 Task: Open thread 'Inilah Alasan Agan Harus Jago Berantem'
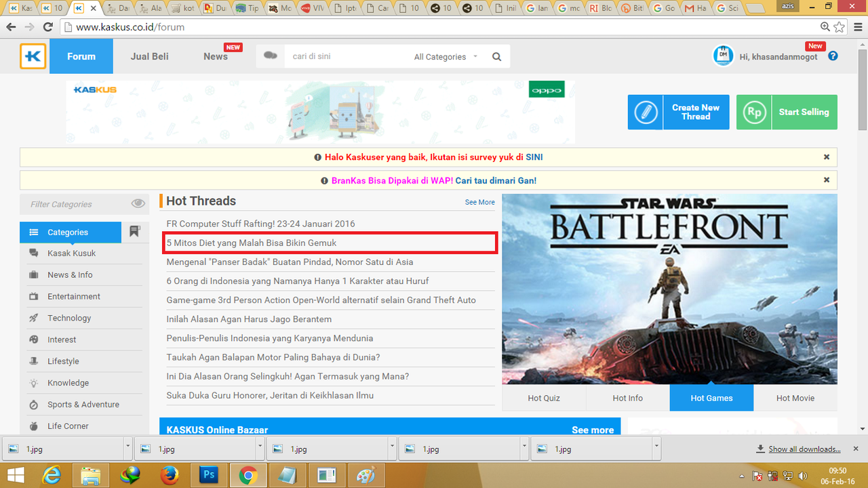[249, 319]
